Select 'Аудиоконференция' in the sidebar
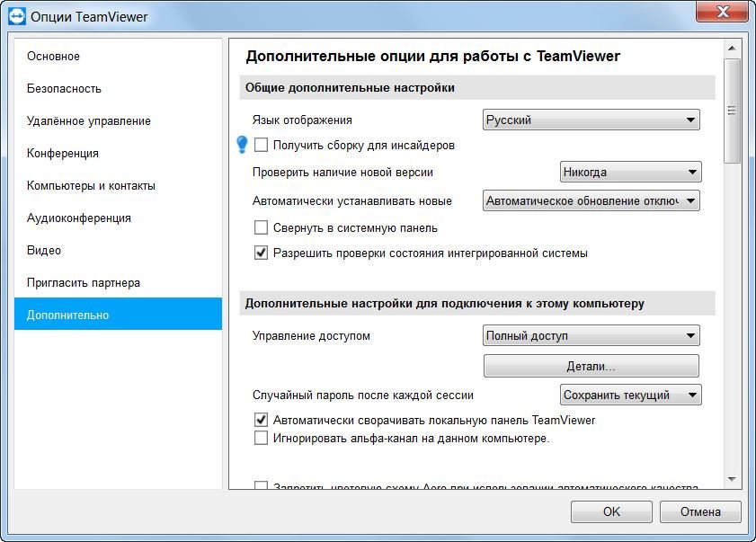Viewport: 756px width, 542px height. tap(79, 218)
